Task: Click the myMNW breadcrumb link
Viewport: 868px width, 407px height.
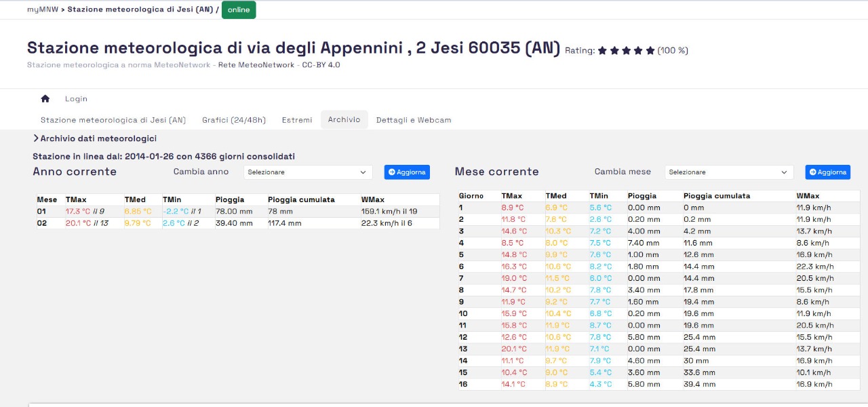Action: pos(41,10)
